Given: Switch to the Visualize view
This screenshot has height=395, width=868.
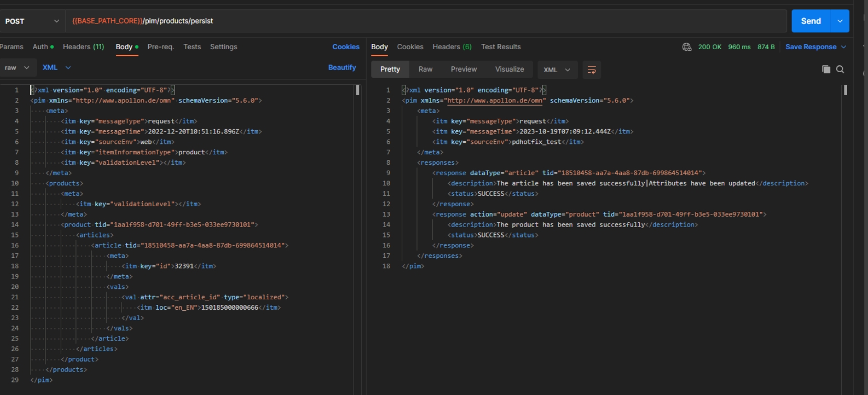Looking at the screenshot, I should click(x=509, y=69).
